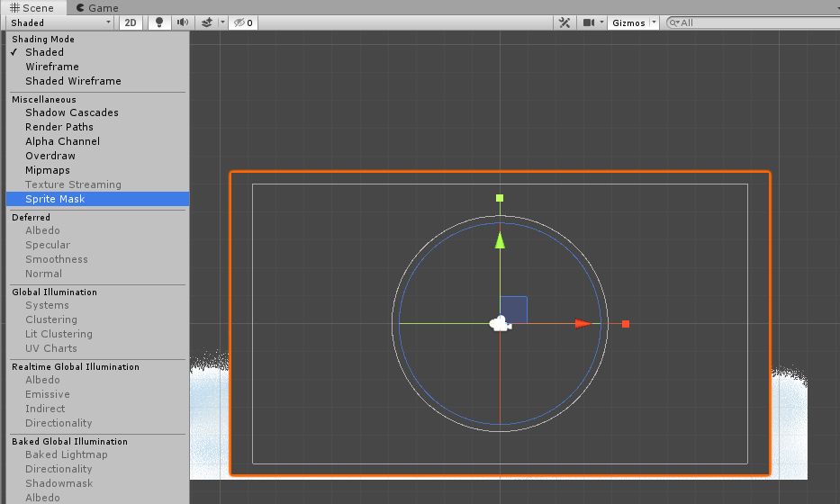Screen dimensions: 840x504
Task: Toggle scene audio speaker icon
Action: coord(183,22)
